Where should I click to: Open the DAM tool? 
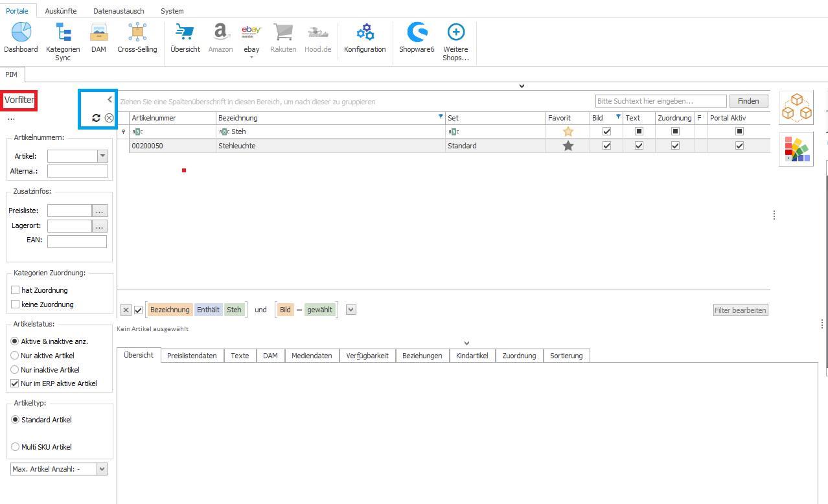[98, 32]
